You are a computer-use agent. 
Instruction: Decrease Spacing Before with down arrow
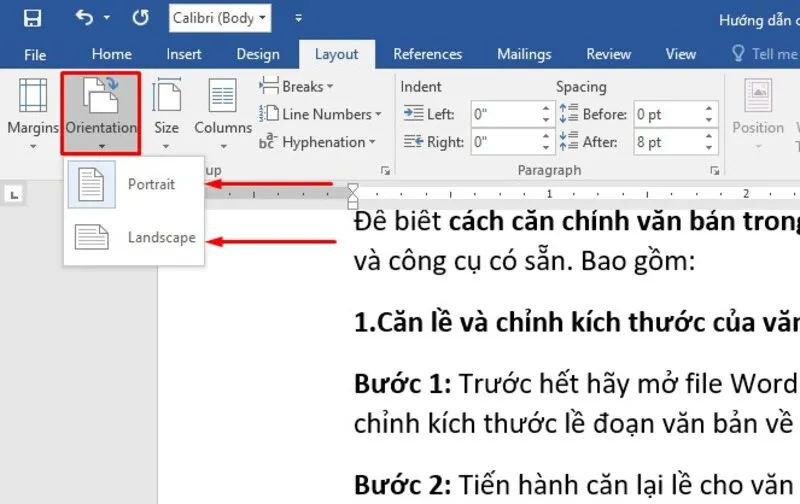pyautogui.click(x=709, y=120)
